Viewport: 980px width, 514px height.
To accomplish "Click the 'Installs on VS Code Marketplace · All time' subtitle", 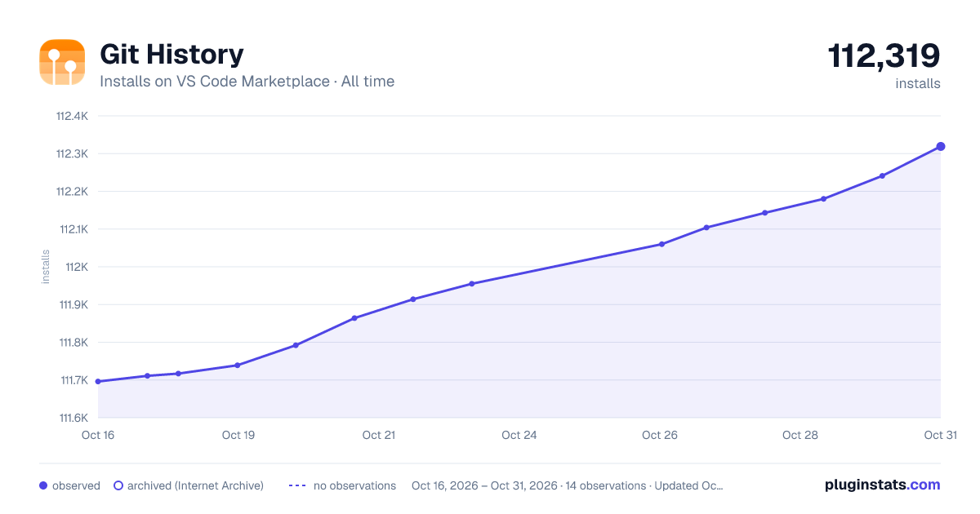I will click(247, 82).
